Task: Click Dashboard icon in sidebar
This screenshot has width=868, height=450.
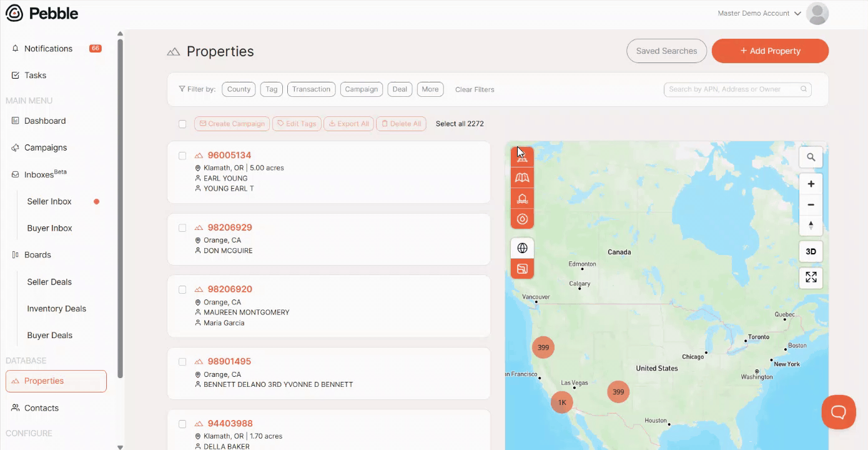Action: [16, 121]
